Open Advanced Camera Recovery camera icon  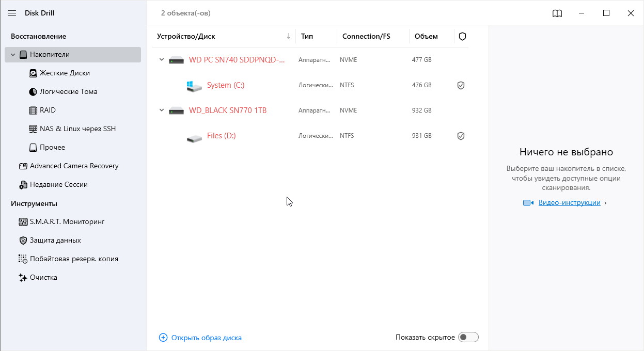[x=23, y=166]
